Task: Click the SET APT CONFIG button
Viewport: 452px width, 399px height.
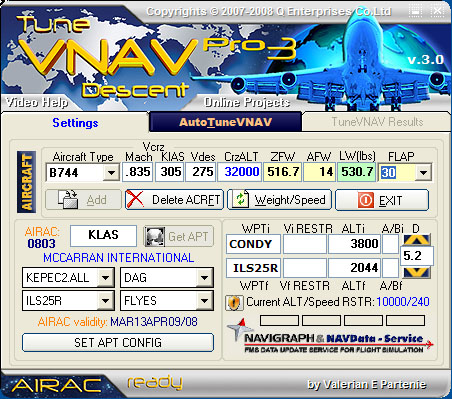Action: pyautogui.click(x=118, y=342)
